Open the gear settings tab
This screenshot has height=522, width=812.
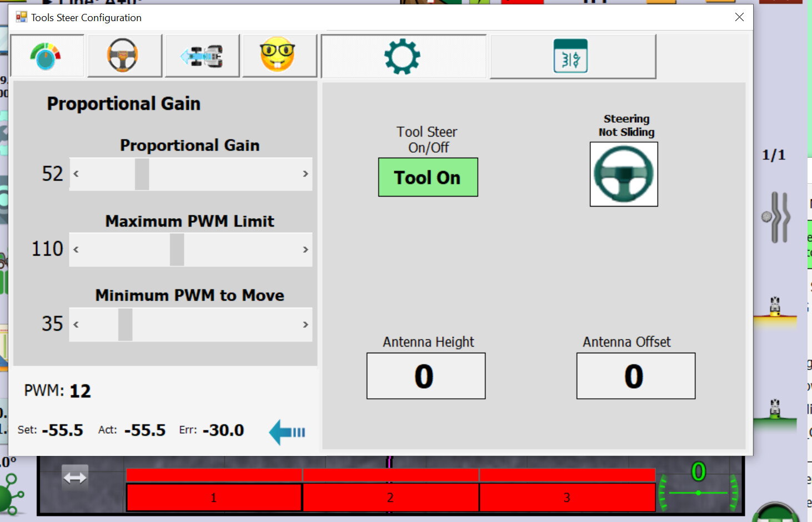403,57
